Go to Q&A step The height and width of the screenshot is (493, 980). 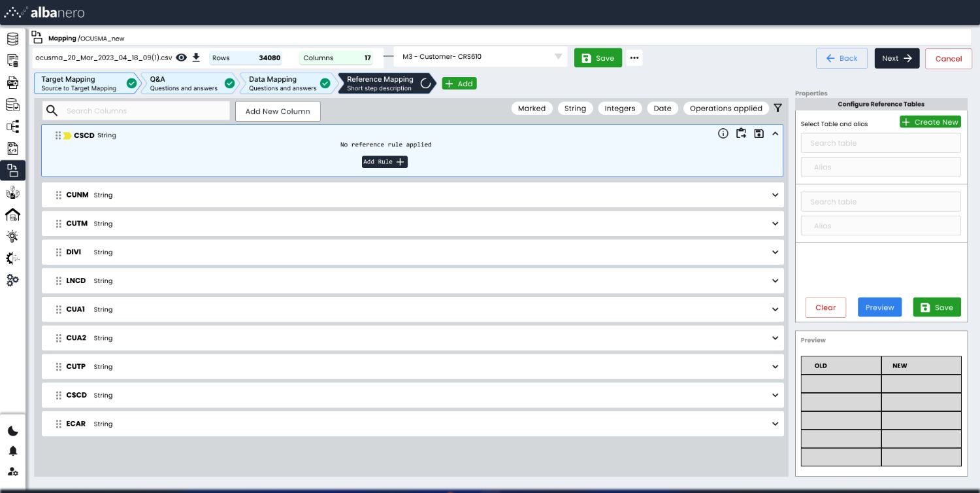[190, 83]
